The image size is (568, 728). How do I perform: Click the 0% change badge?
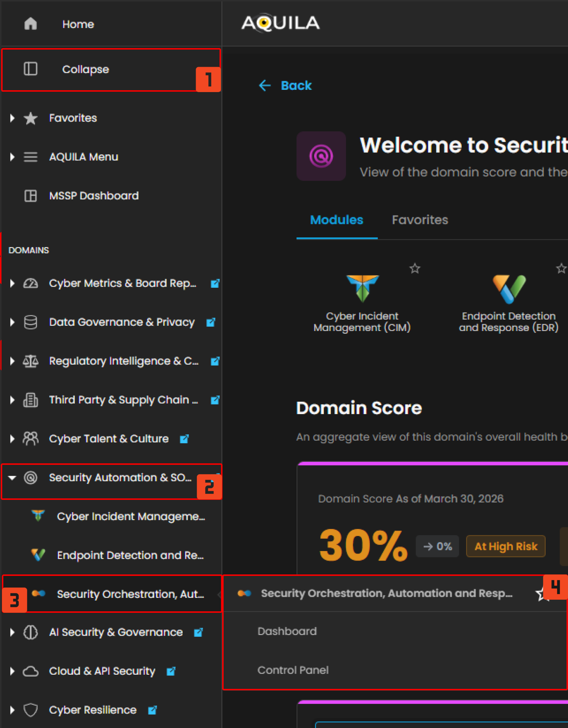point(438,546)
